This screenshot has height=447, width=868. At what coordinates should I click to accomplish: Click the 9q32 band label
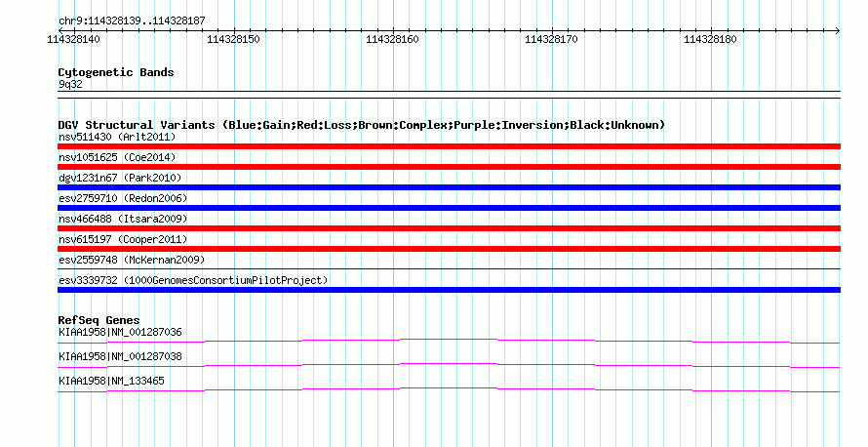(x=70, y=85)
